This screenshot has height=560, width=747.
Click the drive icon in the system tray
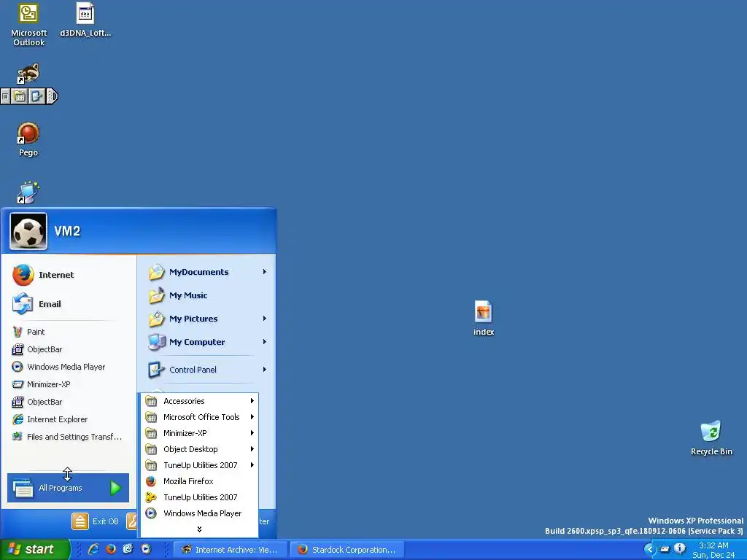coord(665,550)
